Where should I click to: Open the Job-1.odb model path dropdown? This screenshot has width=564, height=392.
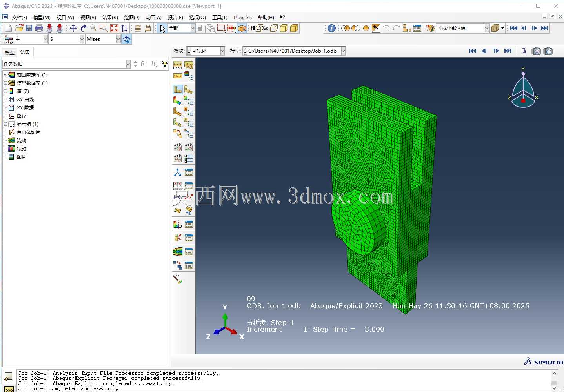tap(343, 51)
